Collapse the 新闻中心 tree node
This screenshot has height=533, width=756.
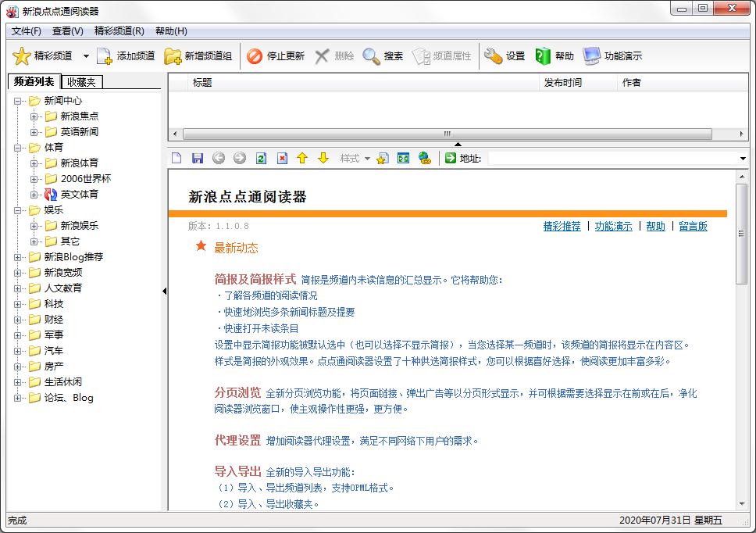[x=18, y=101]
